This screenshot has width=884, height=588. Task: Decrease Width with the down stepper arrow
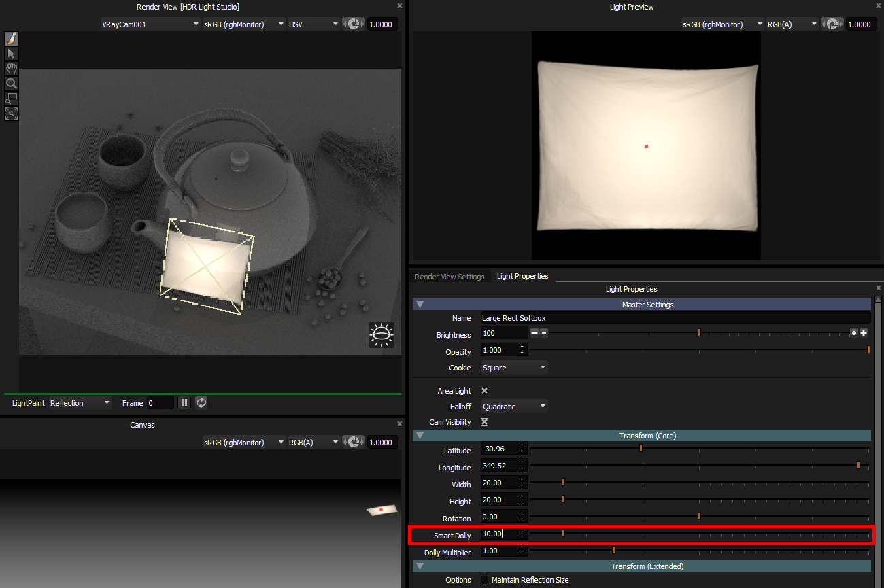tap(522, 485)
